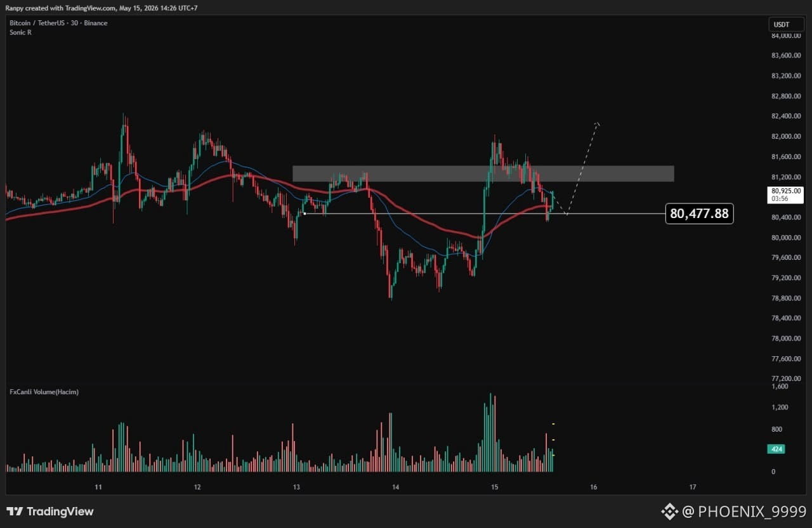
Task: Click the 83,200.00 price axis label
Action: (787, 75)
